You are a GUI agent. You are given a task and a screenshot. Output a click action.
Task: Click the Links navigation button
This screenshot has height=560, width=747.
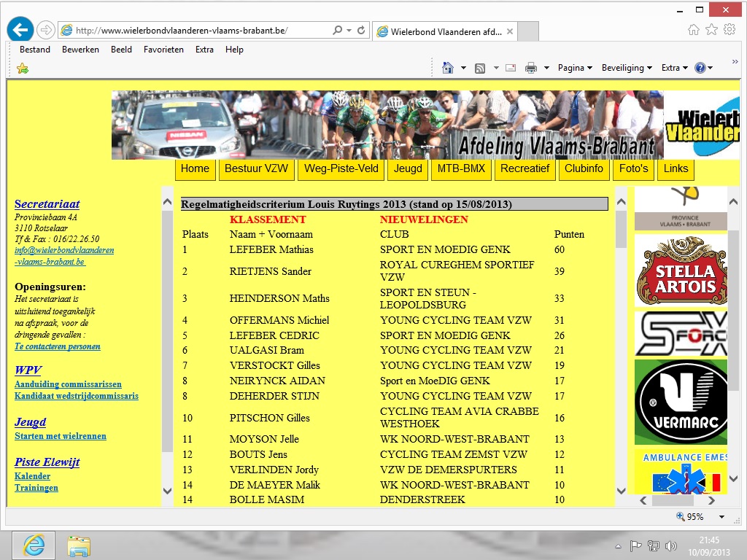[676, 169]
